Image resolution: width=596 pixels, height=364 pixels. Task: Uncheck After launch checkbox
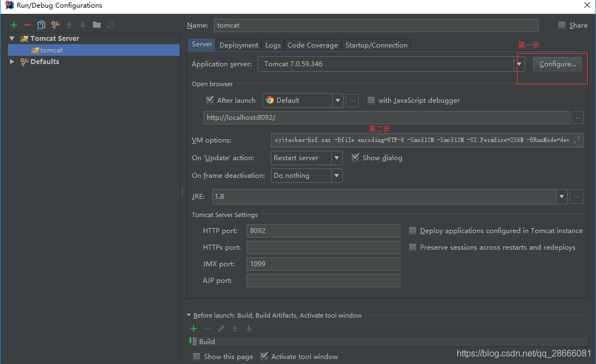click(210, 100)
